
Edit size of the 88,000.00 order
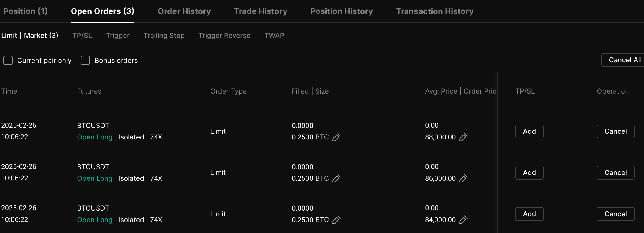[336, 137]
